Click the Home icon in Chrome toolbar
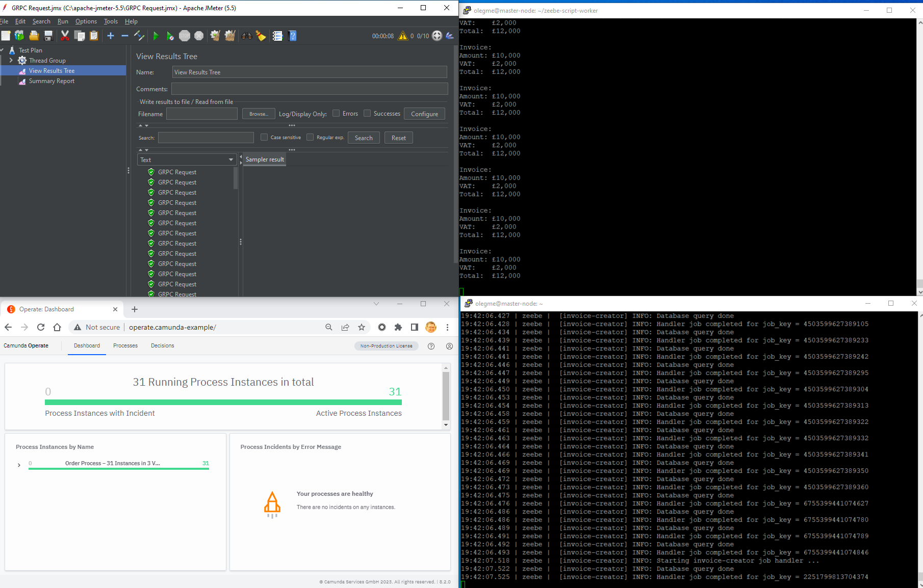 (57, 327)
